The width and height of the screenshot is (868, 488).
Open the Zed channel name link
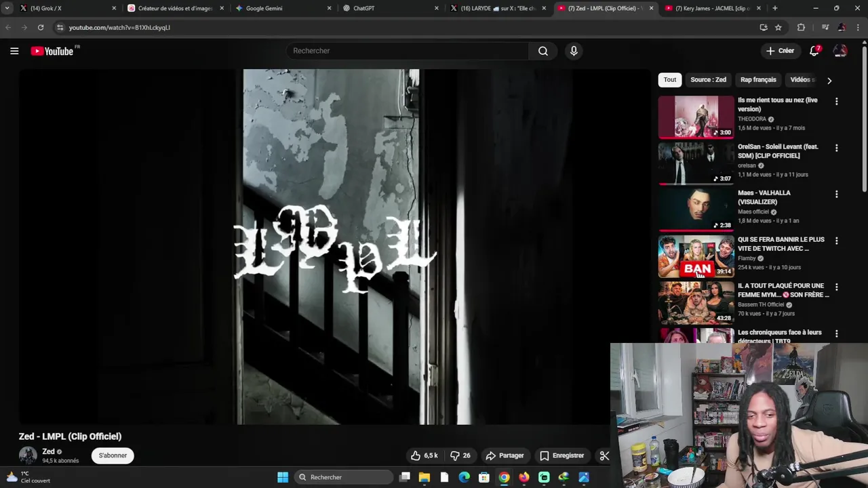[x=48, y=451]
